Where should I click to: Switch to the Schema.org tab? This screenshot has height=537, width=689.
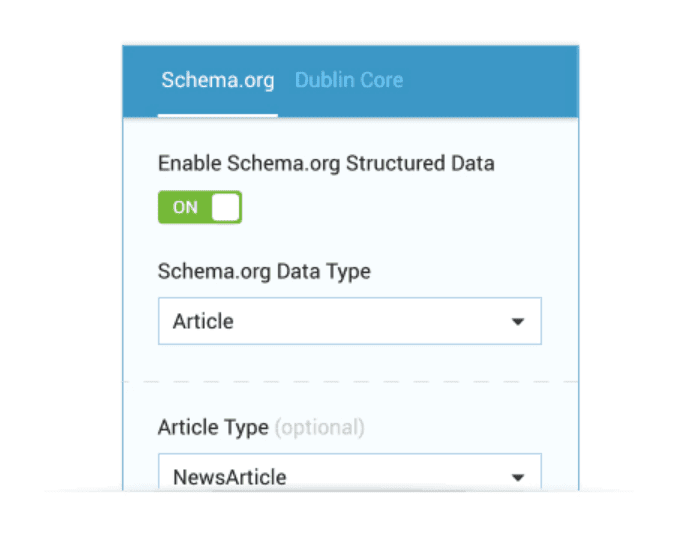218,81
